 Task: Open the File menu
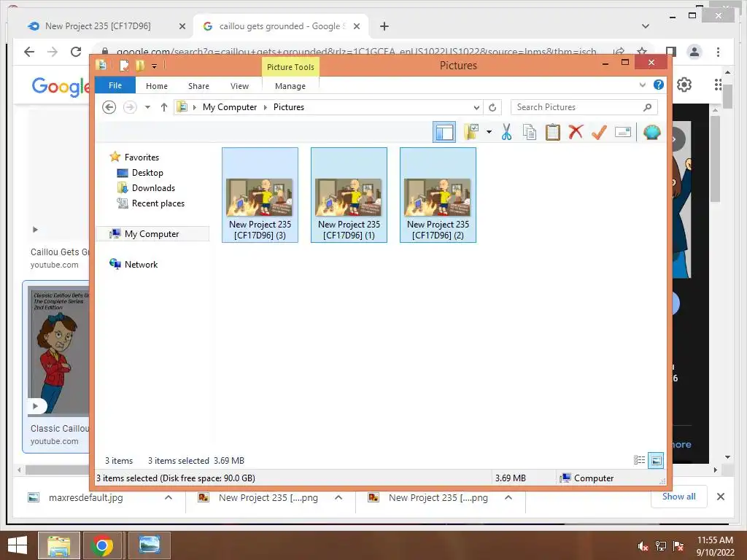tap(115, 85)
